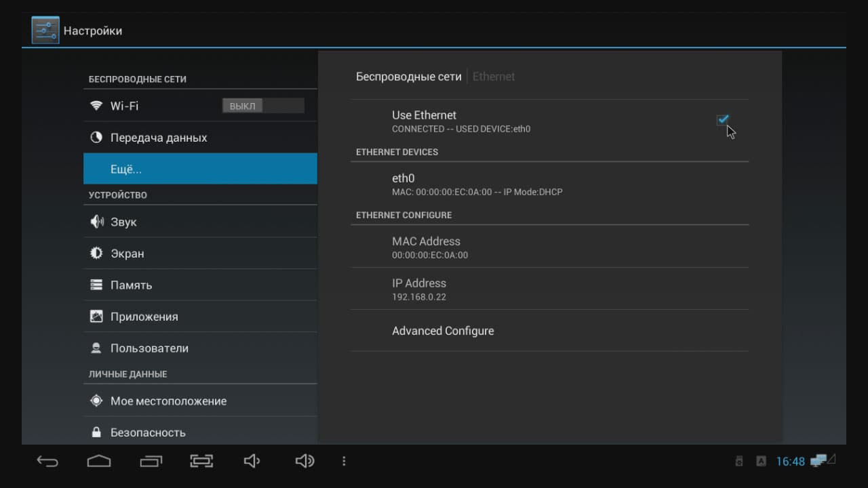Tap the volume down icon

click(252, 461)
